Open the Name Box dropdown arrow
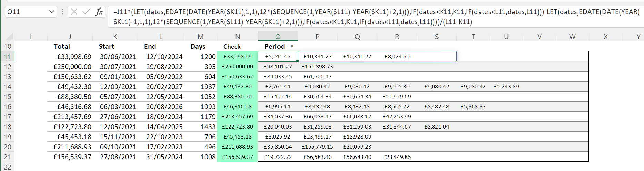Image resolution: width=644 pixels, height=171 pixels. (52, 12)
